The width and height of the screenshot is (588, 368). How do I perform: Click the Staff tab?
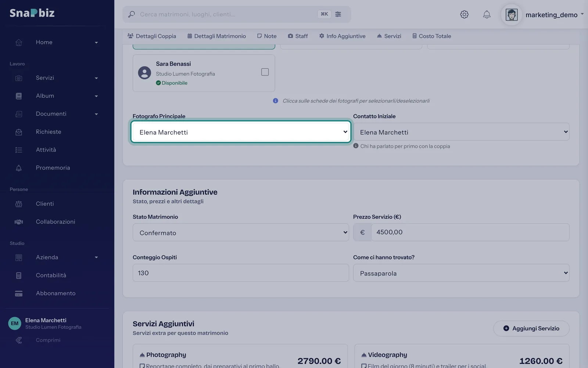click(298, 36)
